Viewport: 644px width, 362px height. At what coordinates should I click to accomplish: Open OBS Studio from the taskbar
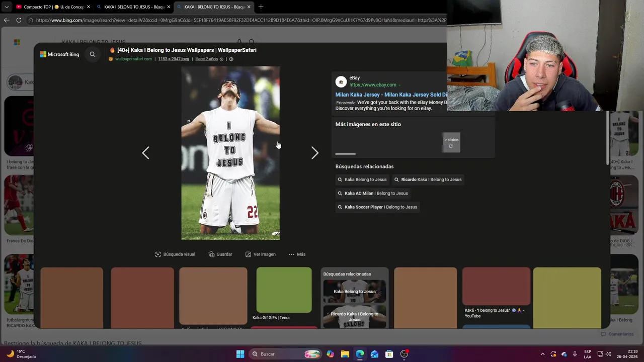tap(404, 354)
